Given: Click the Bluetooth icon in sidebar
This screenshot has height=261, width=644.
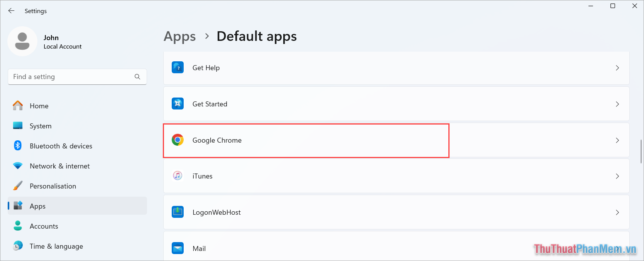Looking at the screenshot, I should (18, 146).
